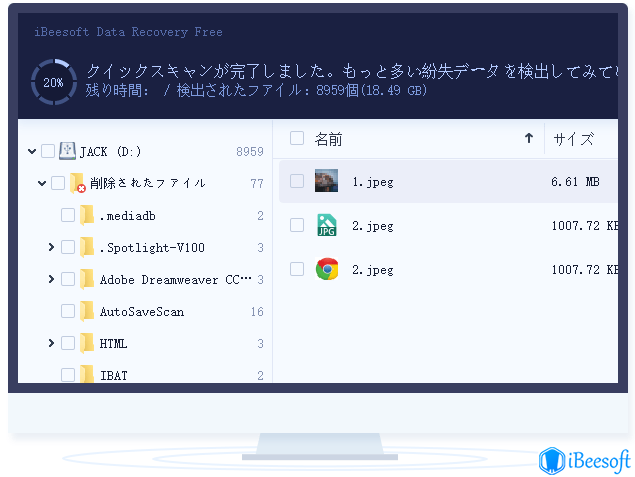Check the 削除されたファイル checkbox

(58, 183)
